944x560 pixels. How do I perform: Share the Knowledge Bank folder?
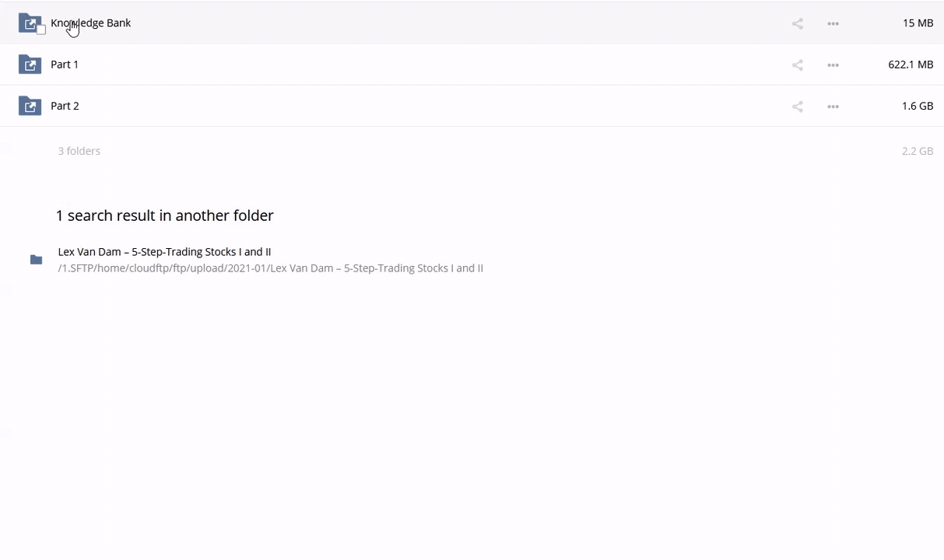(x=797, y=23)
